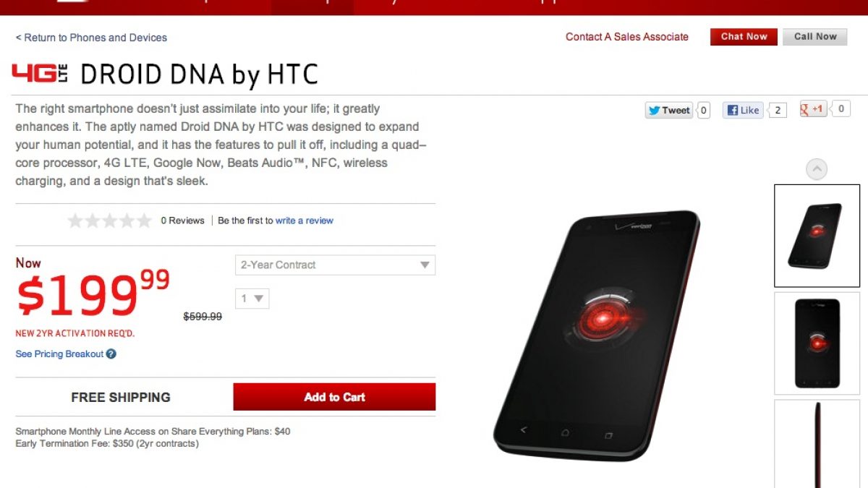
Task: Select the angled phone thumbnail
Action: pos(817,236)
